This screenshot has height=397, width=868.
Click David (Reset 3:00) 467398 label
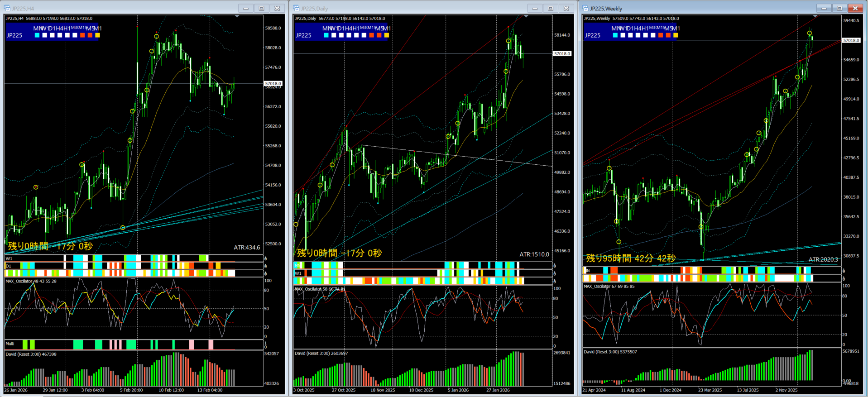click(31, 354)
